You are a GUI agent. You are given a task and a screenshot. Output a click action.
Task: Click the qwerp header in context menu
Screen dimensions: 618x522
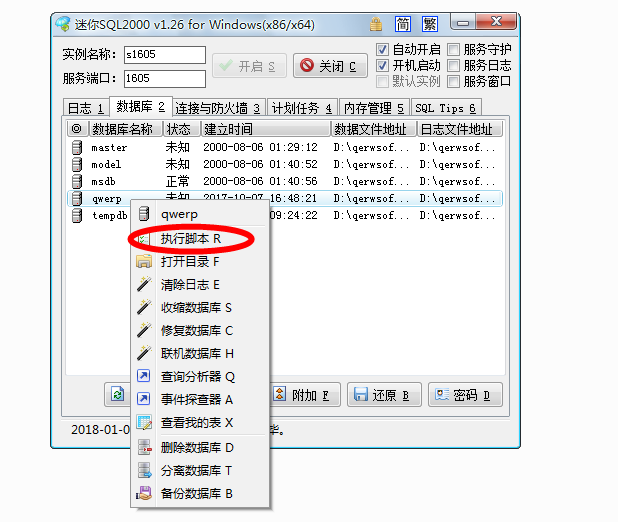200,214
